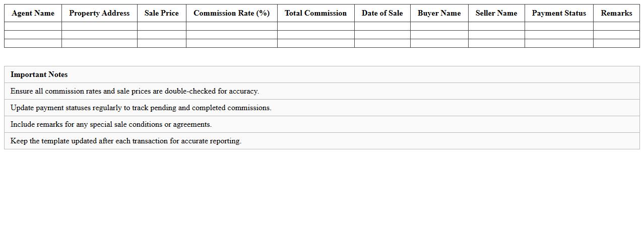Click the Total Commission column header
644x252 pixels.
pos(315,13)
